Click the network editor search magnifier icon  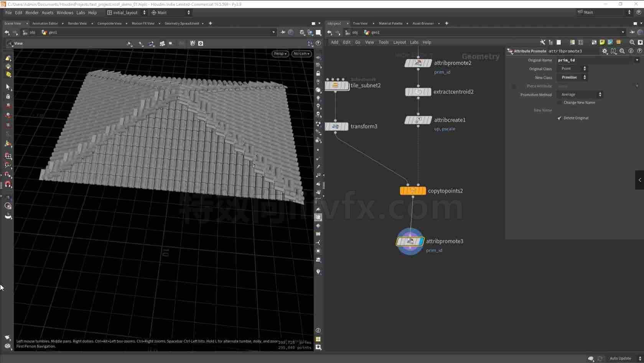pos(632,42)
